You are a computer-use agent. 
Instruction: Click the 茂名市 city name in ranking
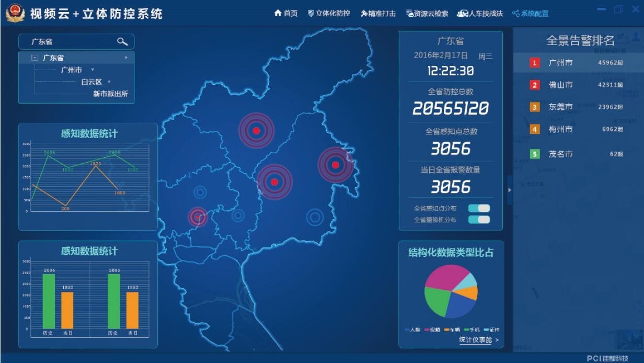[x=560, y=154]
